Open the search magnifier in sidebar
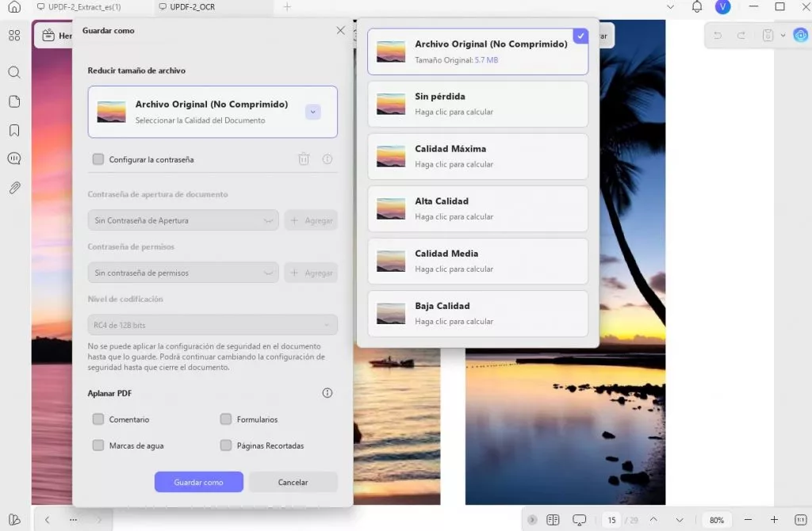This screenshot has height=531, width=812. (14, 72)
